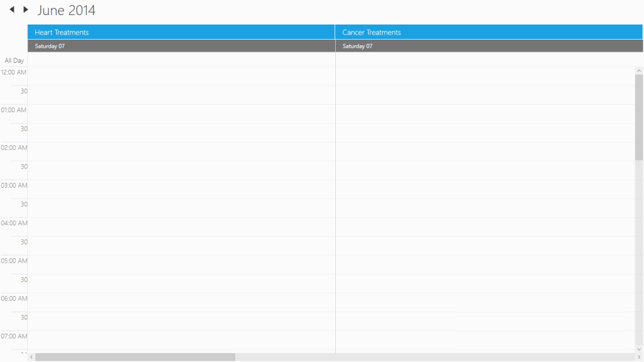The image size is (644, 362).
Task: Select the All Day cell for Cancer Treatments
Action: (x=484, y=60)
